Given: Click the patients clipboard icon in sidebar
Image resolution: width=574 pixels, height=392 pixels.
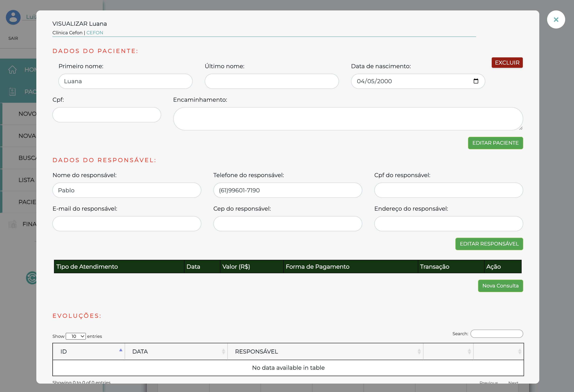Looking at the screenshot, I should 12,92.
